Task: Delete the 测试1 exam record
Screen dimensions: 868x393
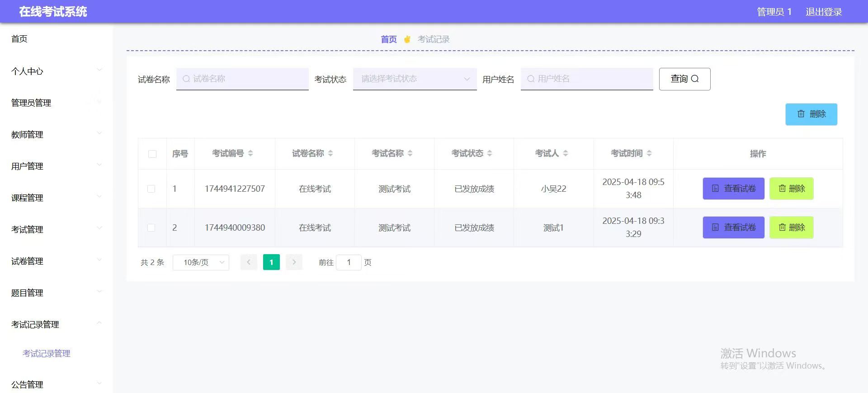Action: pyautogui.click(x=791, y=227)
